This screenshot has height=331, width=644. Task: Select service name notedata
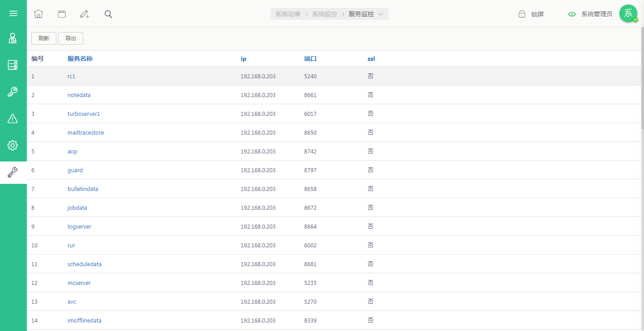point(79,95)
